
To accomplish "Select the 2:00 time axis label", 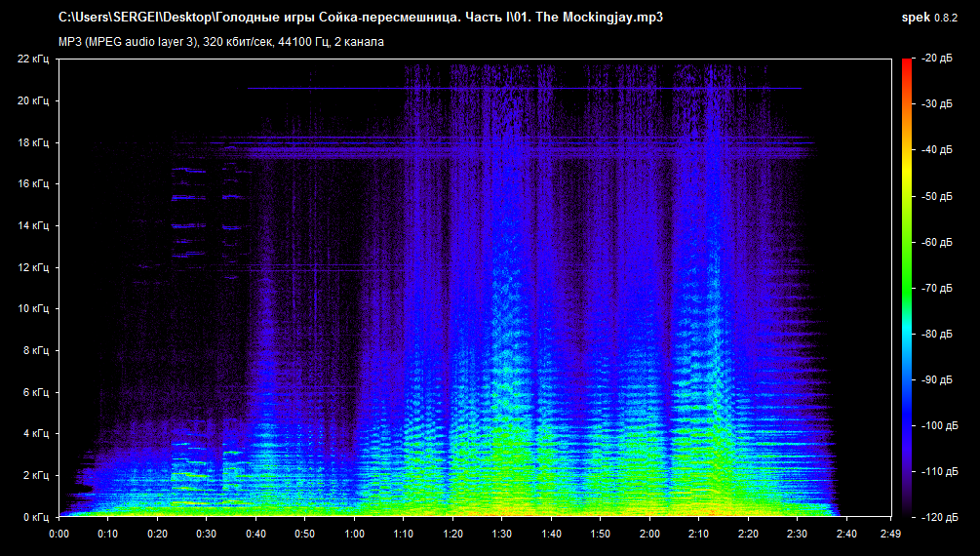I will coord(649,534).
